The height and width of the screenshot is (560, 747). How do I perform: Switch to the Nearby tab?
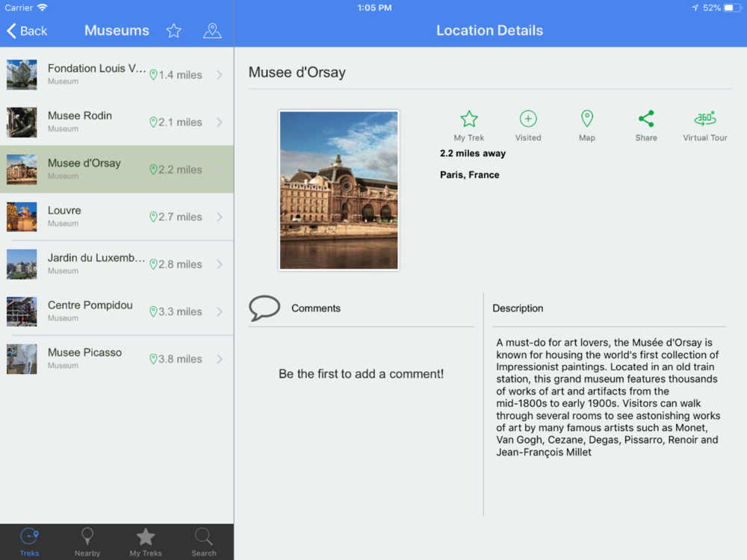(87, 542)
